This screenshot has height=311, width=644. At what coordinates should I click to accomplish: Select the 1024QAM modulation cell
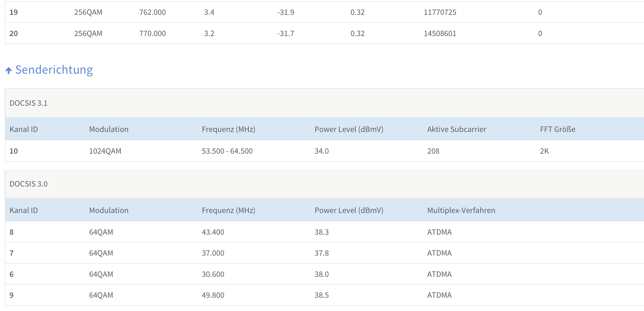tap(105, 151)
